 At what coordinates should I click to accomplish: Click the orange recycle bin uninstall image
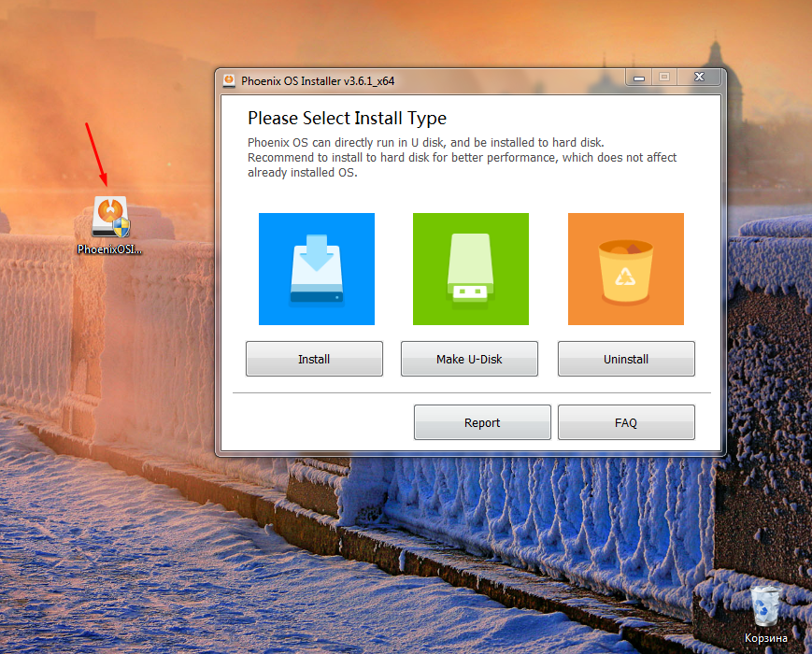pos(626,269)
